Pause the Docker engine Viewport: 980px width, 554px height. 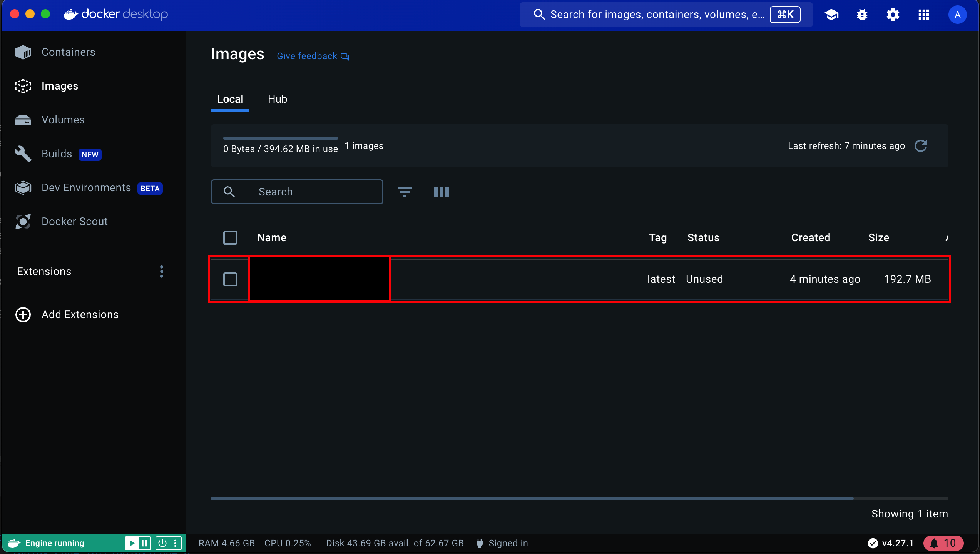point(144,543)
